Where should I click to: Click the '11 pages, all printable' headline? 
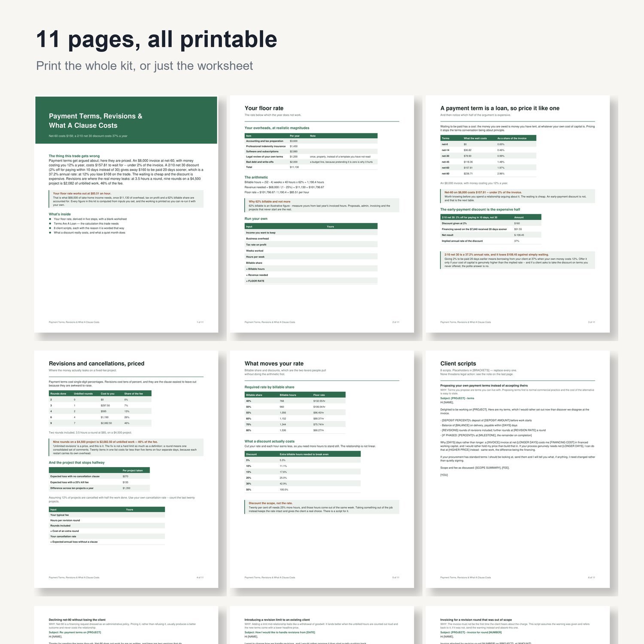157,39
